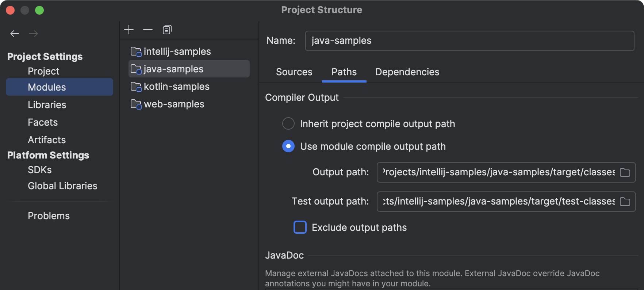Open the Dependencies tab

(407, 72)
